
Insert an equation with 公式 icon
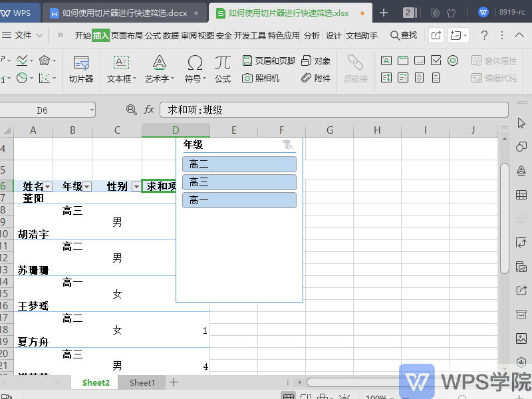coord(223,70)
